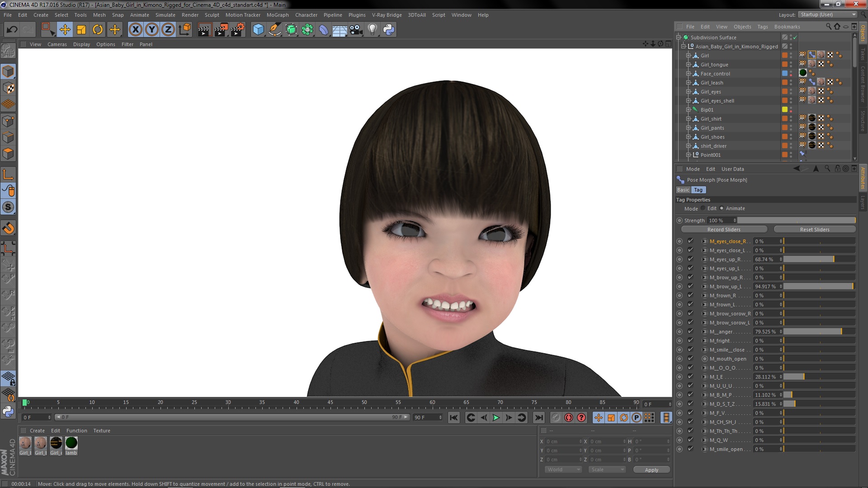868x488 pixels.
Task: Click the M__anger strength slider
Action: 819,332
